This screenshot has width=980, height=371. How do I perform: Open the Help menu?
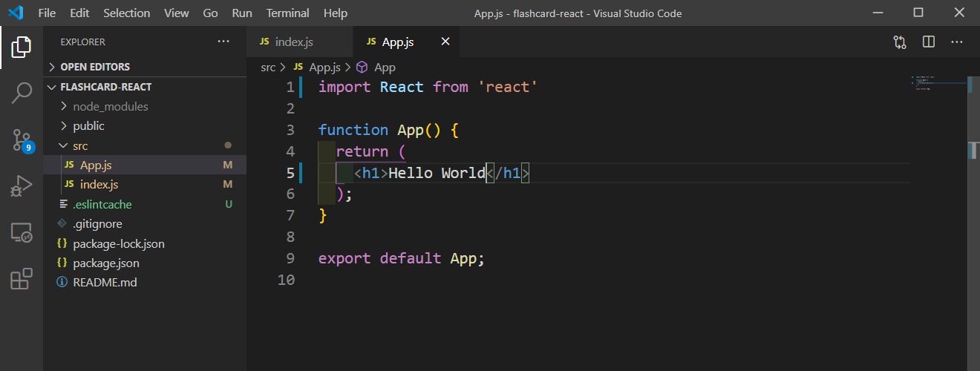tap(336, 13)
